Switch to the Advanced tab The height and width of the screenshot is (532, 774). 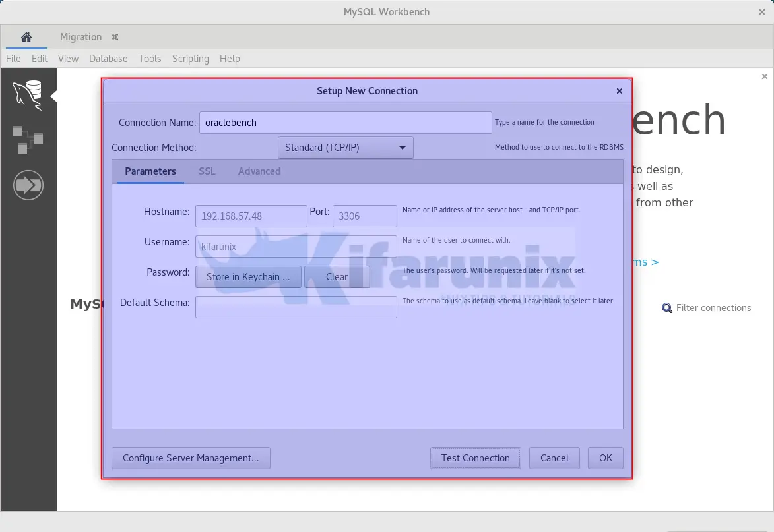pos(259,171)
